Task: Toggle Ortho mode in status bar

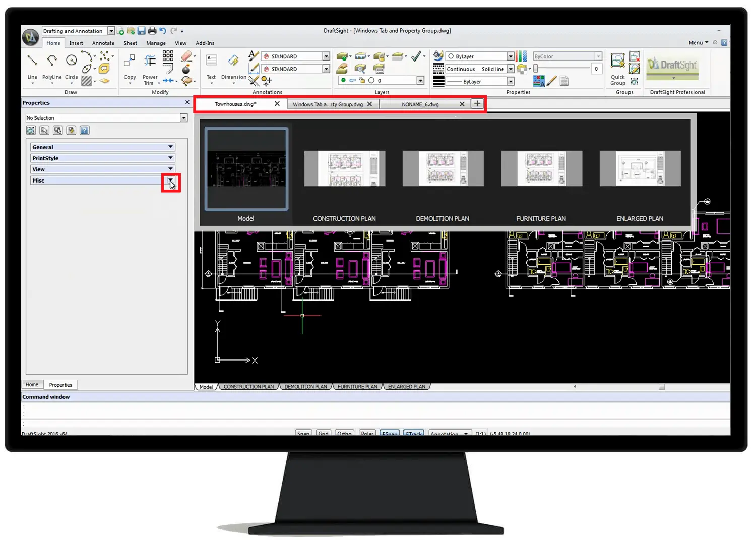Action: (345, 433)
